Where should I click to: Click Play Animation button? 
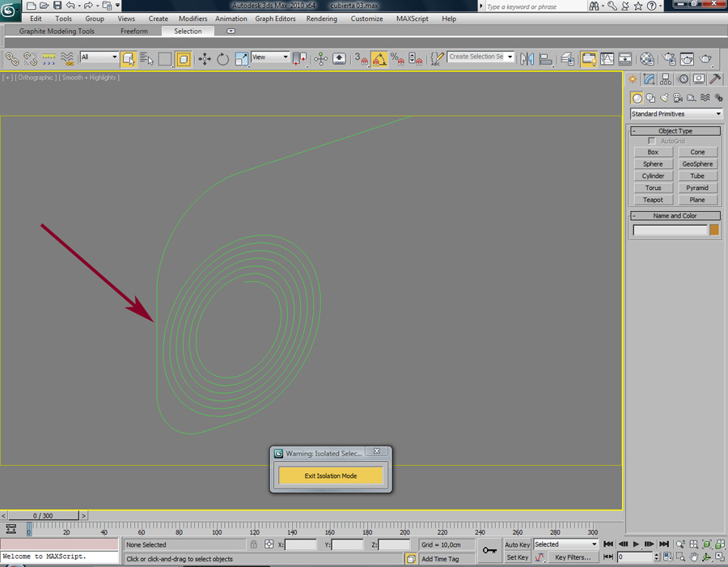click(x=636, y=544)
